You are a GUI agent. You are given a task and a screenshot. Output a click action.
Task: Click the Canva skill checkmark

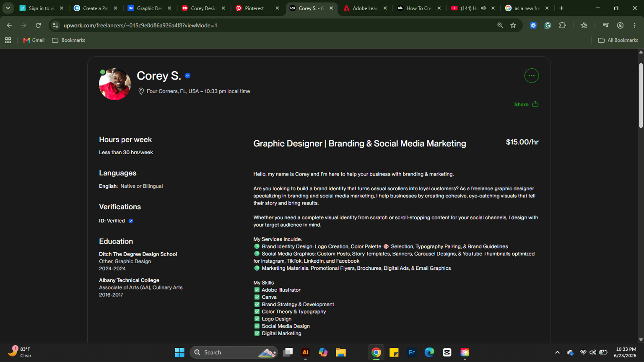coord(257,297)
